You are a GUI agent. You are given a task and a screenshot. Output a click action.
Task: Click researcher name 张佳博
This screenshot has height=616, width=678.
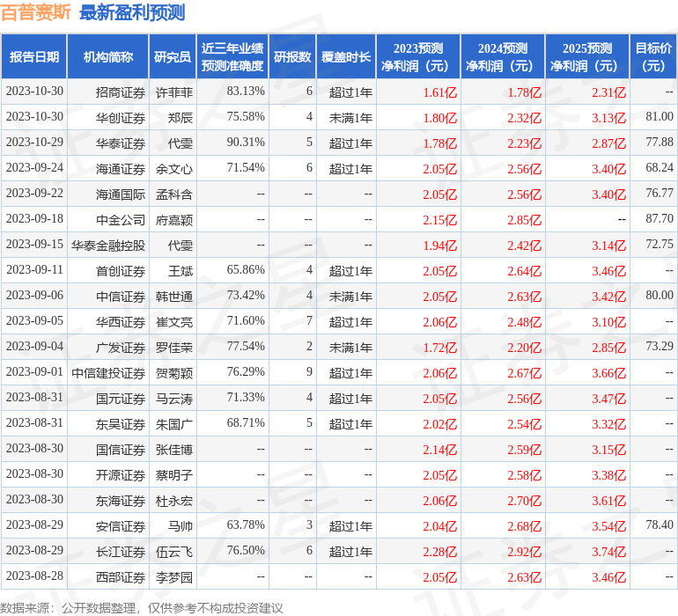pos(173,450)
